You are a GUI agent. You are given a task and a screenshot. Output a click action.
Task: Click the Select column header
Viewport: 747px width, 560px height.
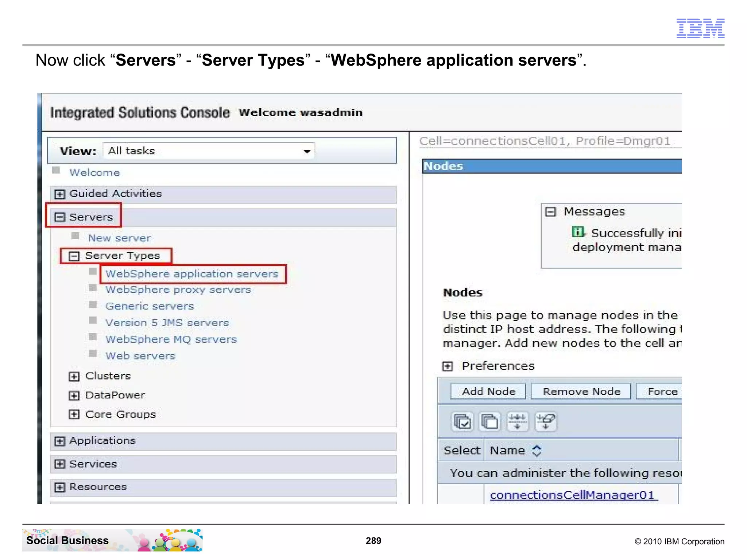pyautogui.click(x=462, y=451)
